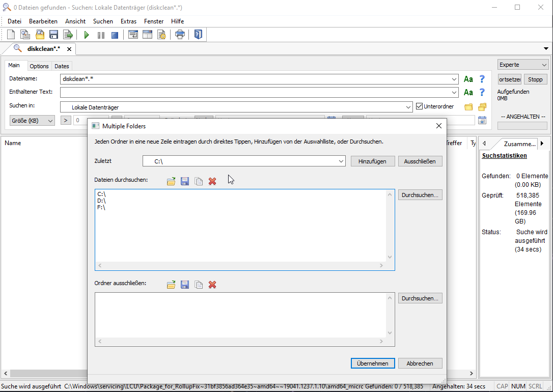The height and width of the screenshot is (392, 553).
Task: Click red delete X in Dateien durchsuchen row
Action: pyautogui.click(x=212, y=181)
